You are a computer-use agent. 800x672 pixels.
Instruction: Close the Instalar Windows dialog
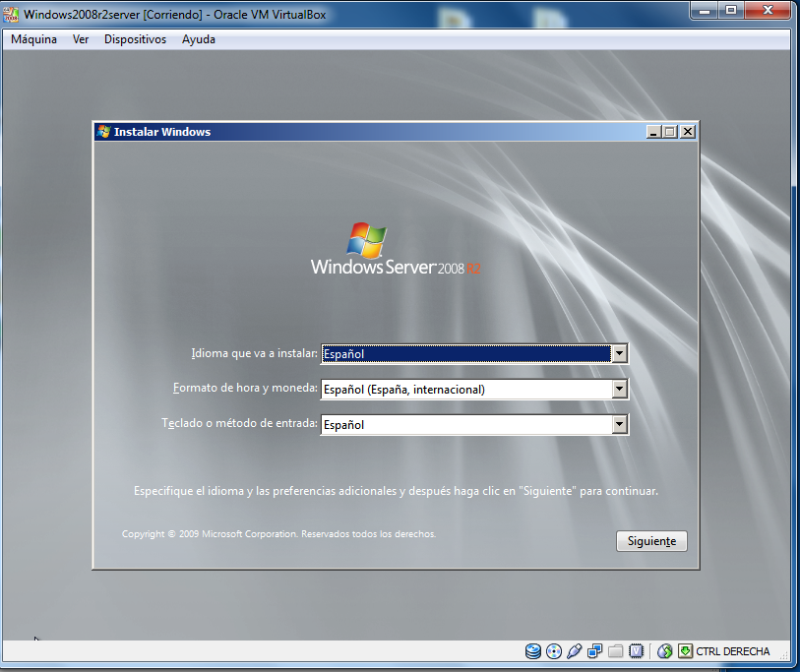[x=687, y=132]
